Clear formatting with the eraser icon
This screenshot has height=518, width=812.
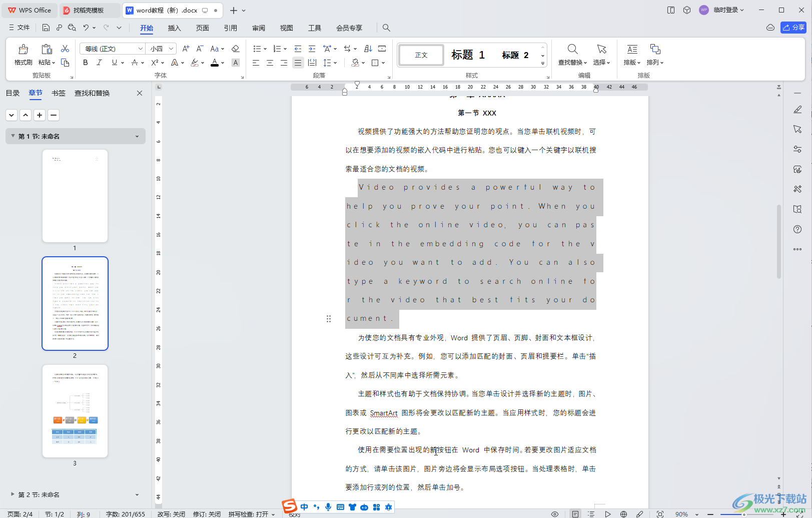pos(235,49)
